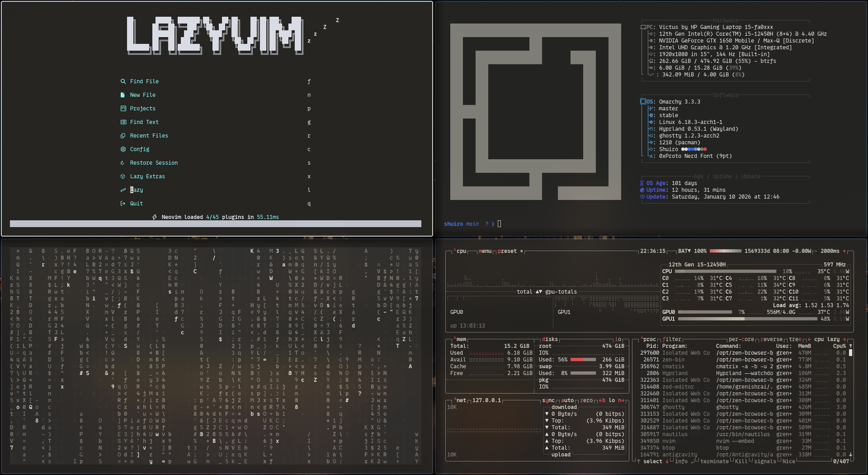This screenshot has height=475, width=868.
Task: Toggle lazy cpu mode in proc header
Action: [833, 339]
